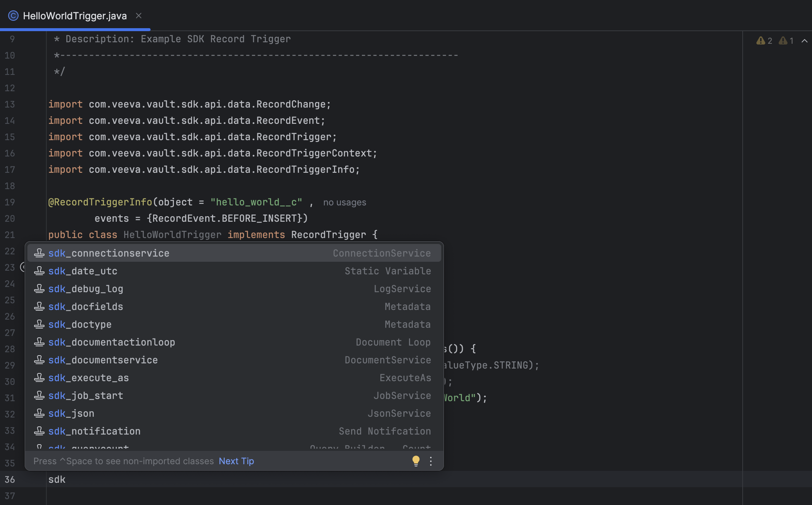Image resolution: width=812 pixels, height=505 pixels.
Task: Select sdk_documentactionloop in the completion popup
Action: coord(234,342)
